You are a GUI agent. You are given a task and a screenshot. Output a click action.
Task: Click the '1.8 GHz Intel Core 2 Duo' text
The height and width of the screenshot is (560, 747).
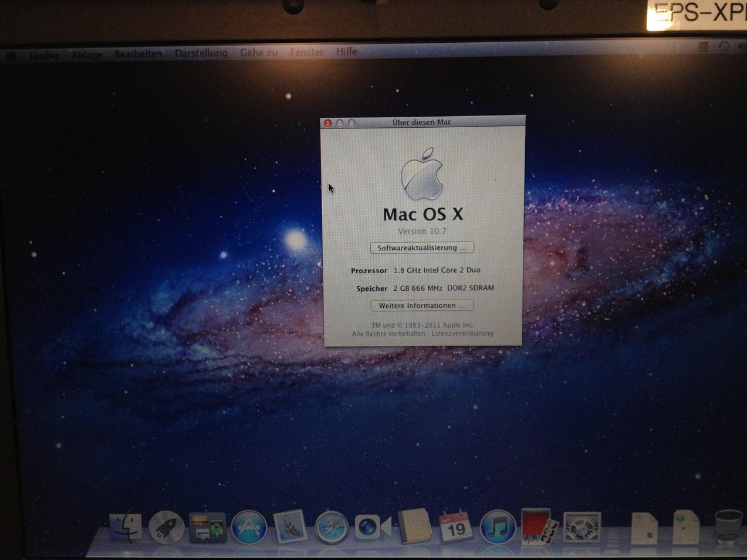point(437,270)
